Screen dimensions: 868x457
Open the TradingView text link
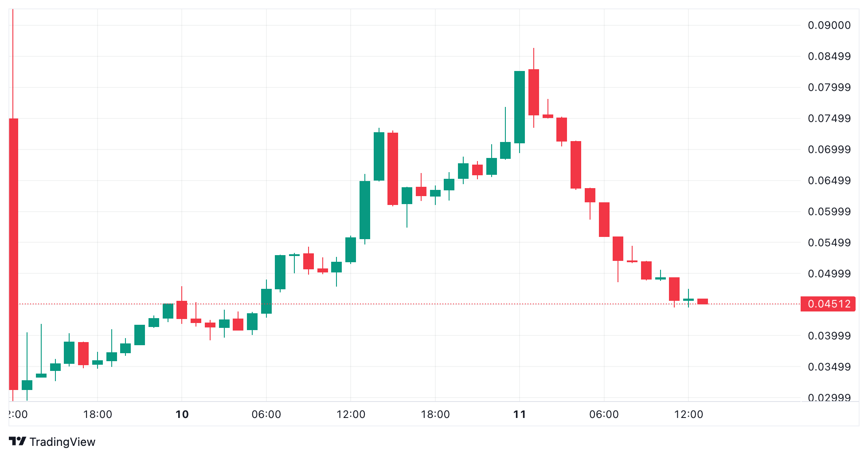coord(62,442)
